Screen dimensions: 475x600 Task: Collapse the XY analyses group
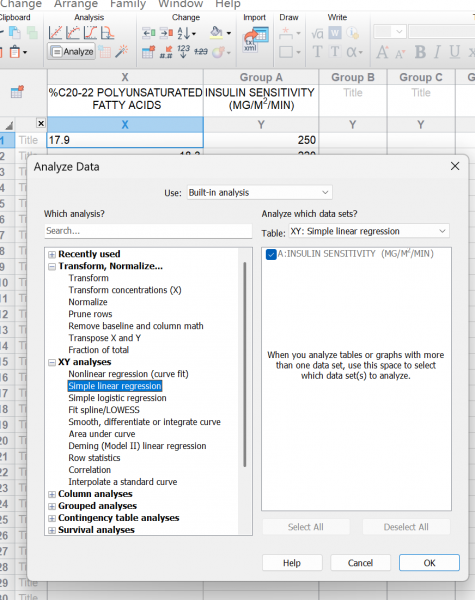[x=52, y=362]
